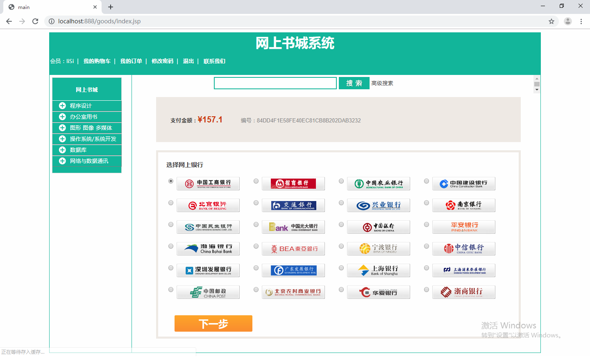Select the China Bohai Bank logo
Screen dimensions: 590x364
(208, 249)
